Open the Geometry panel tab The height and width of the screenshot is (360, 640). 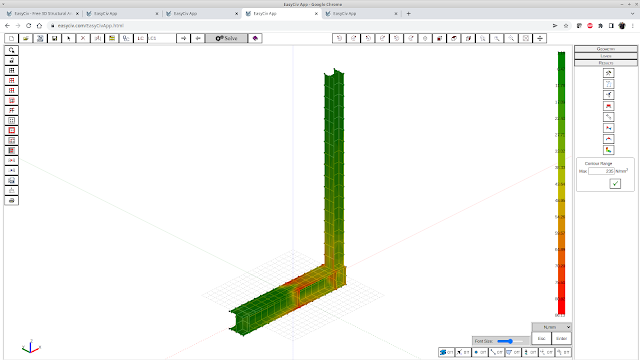(x=606, y=49)
